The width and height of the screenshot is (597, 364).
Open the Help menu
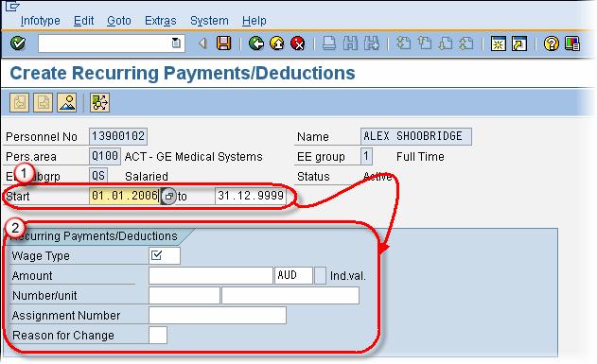[x=254, y=21]
